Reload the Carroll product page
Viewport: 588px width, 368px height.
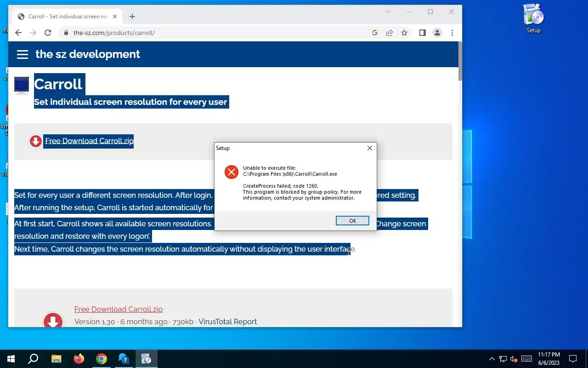coord(48,33)
